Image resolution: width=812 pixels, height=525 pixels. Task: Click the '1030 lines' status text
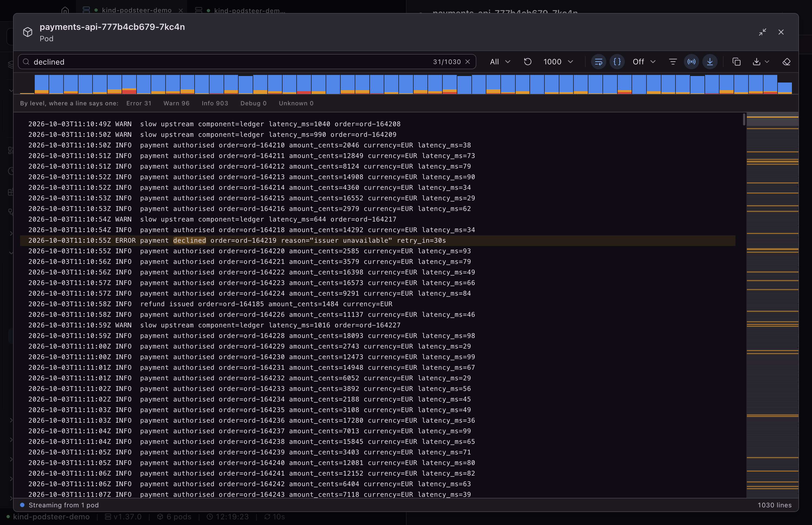(775, 505)
